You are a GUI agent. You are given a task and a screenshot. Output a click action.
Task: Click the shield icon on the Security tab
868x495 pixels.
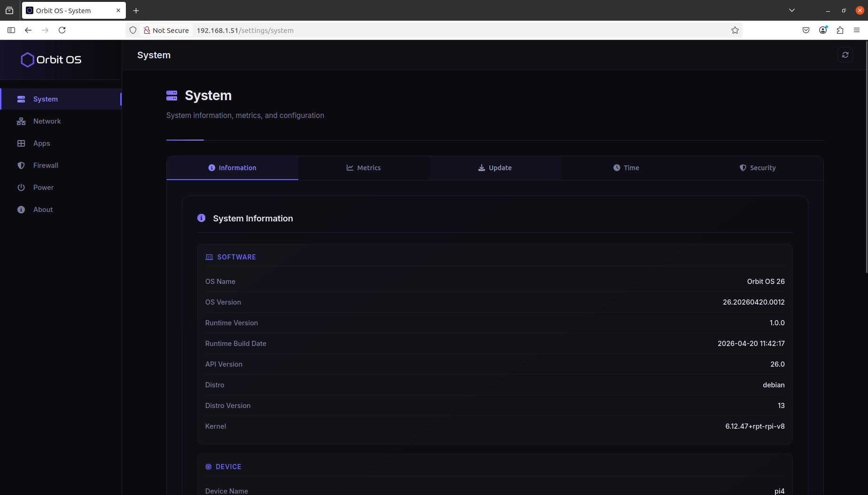click(744, 167)
